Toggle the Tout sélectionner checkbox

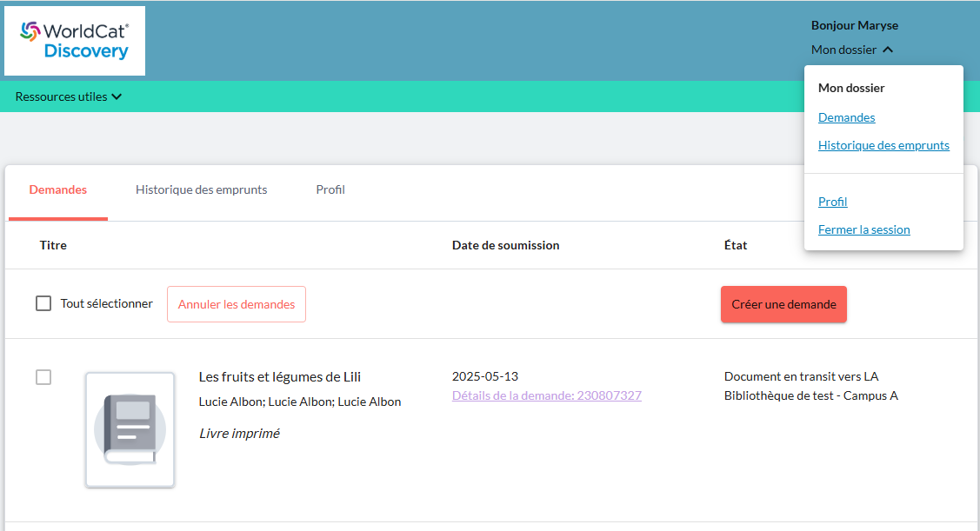click(x=43, y=303)
